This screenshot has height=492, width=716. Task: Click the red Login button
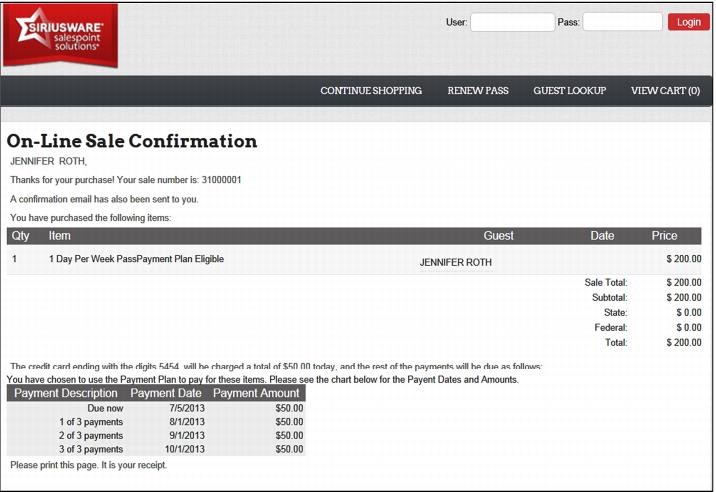click(689, 22)
